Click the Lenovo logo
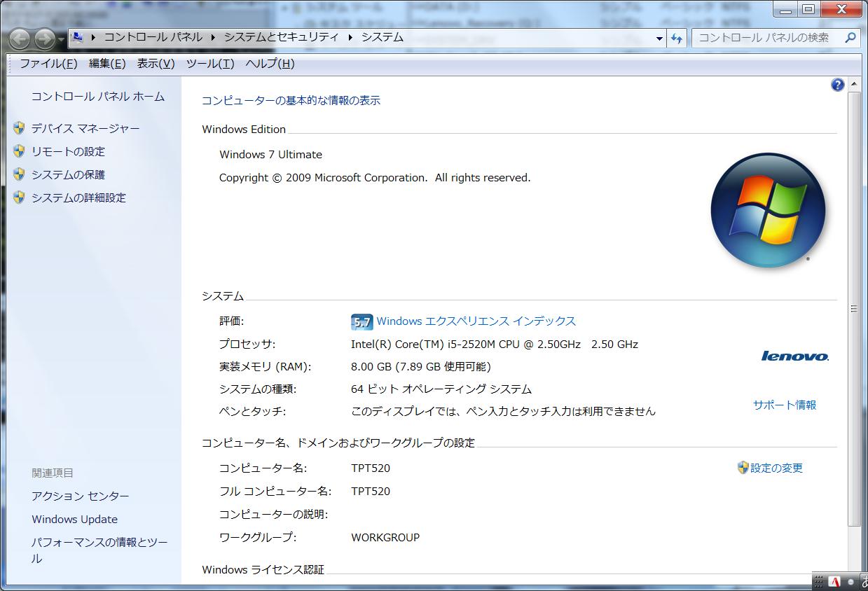The height and width of the screenshot is (591, 868). 795,356
